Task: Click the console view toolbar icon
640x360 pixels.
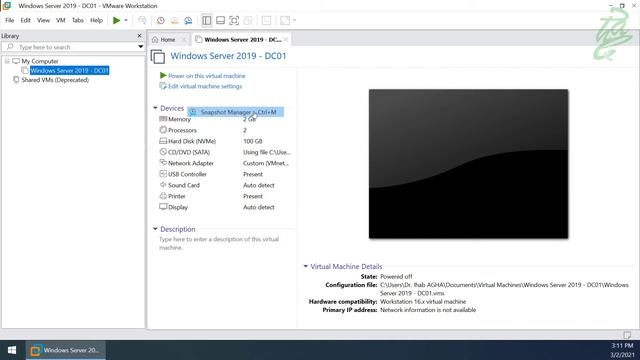Action: (x=266, y=20)
